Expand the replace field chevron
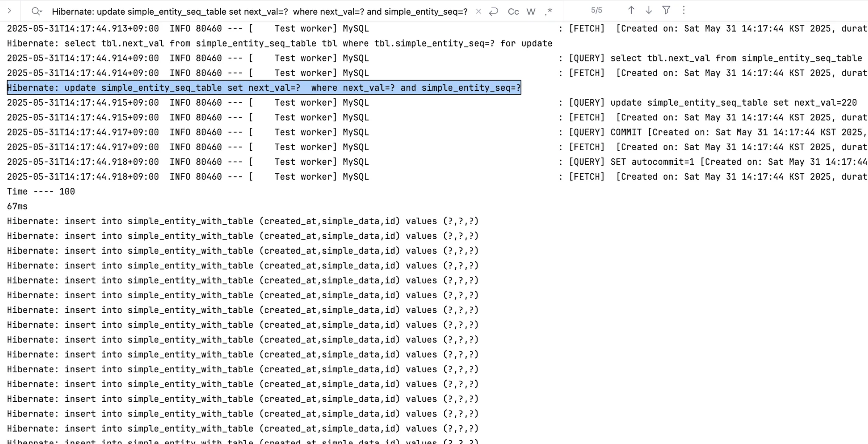The height and width of the screenshot is (444, 868). click(9, 11)
